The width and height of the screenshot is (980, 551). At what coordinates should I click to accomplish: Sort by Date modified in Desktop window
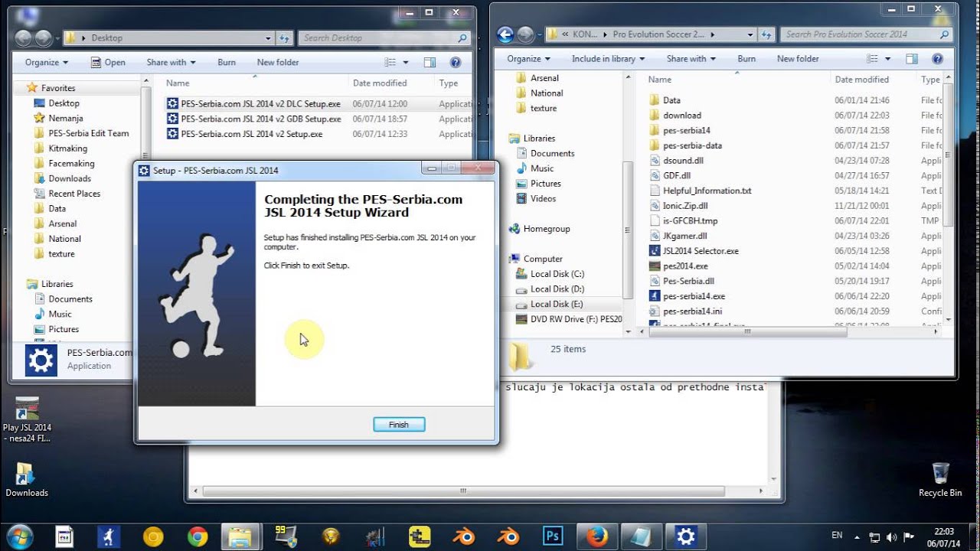[x=380, y=83]
